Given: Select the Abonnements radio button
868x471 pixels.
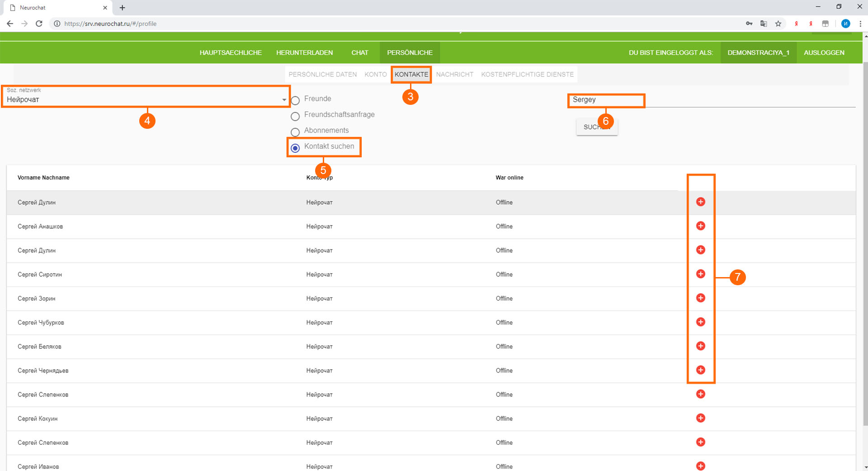Looking at the screenshot, I should [295, 132].
